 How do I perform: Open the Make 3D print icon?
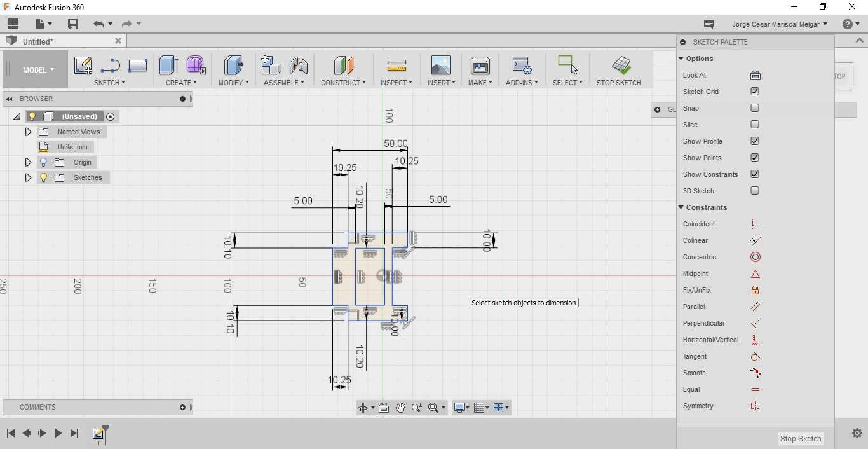(x=480, y=65)
